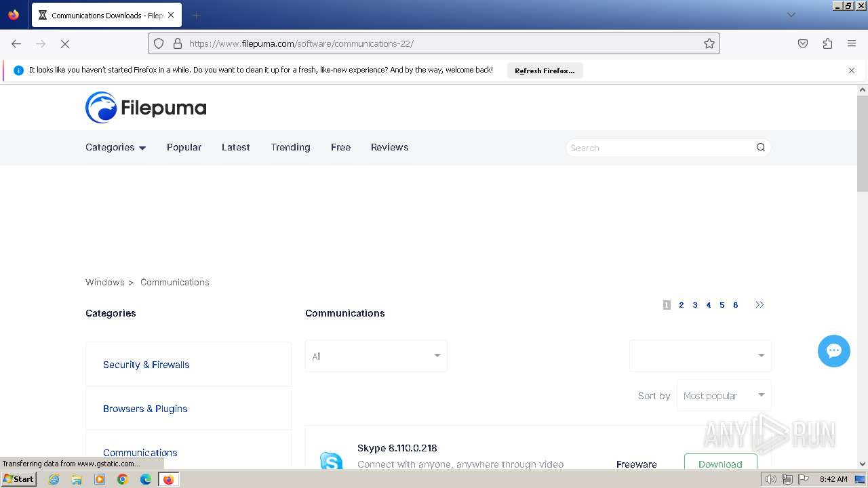Click the volume tray icon
This screenshot has height=488, width=868.
click(x=770, y=479)
